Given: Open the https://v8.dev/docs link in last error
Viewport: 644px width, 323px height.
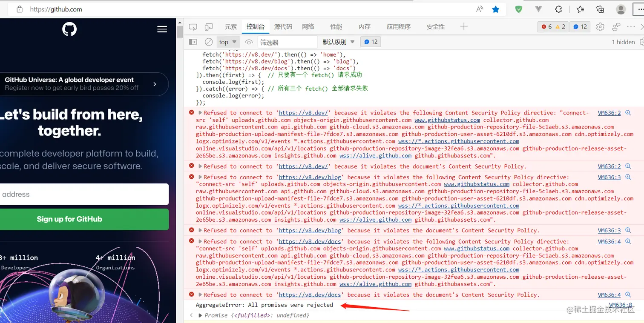Looking at the screenshot, I should 310,294.
